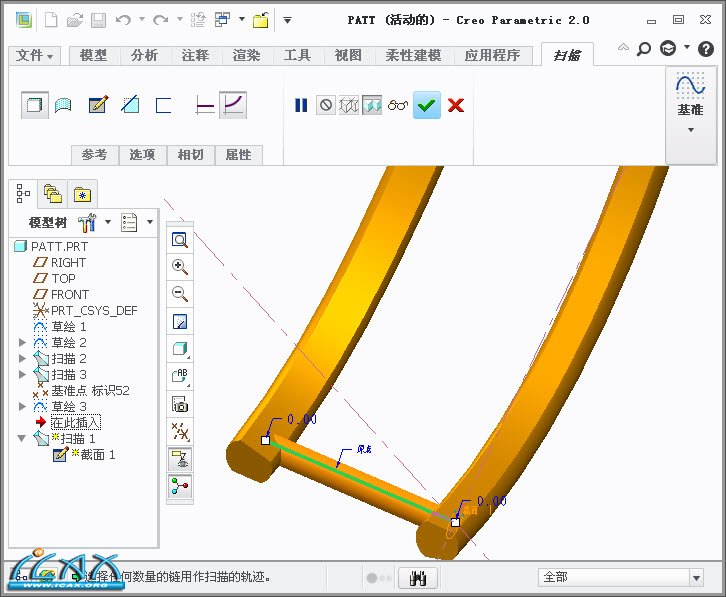The width and height of the screenshot is (726, 597).
Task: Toggle the Remove material option
Action: (130, 105)
